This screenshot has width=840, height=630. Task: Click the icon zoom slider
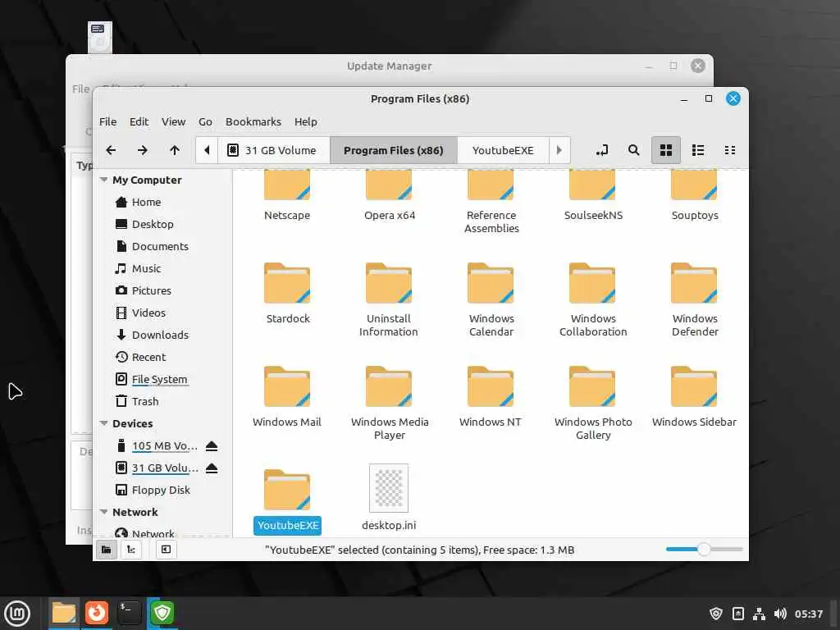pyautogui.click(x=704, y=549)
